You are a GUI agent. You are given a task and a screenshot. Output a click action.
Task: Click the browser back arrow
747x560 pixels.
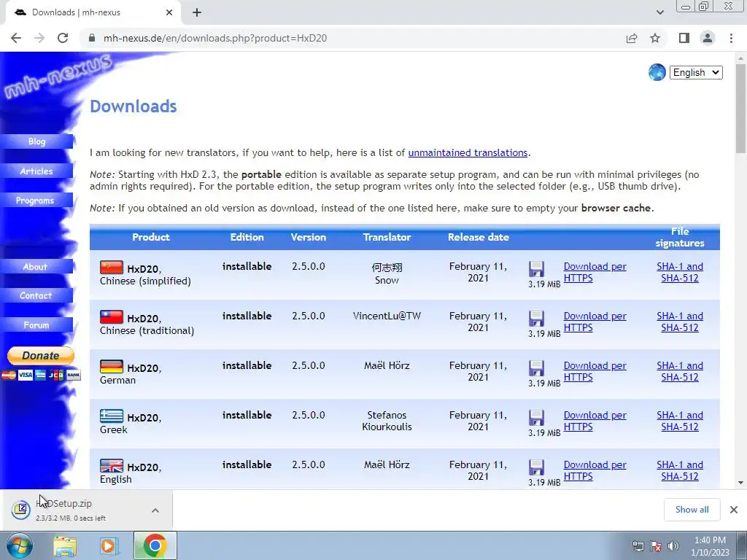coord(16,38)
